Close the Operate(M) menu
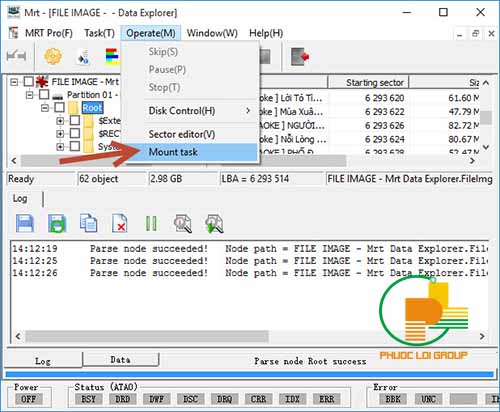Image resolution: width=500 pixels, height=412 pixels. [x=151, y=33]
